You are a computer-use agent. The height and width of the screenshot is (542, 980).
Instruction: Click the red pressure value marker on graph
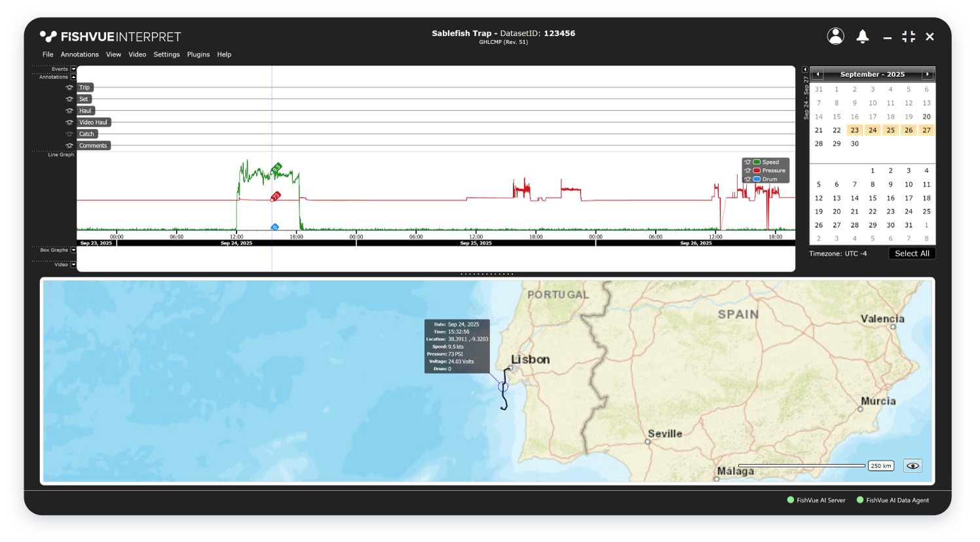pyautogui.click(x=276, y=196)
